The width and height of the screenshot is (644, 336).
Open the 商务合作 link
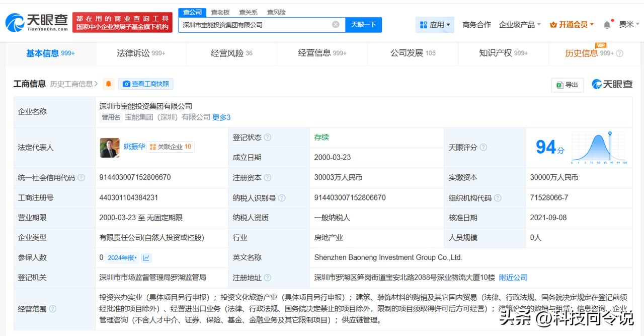click(x=476, y=25)
